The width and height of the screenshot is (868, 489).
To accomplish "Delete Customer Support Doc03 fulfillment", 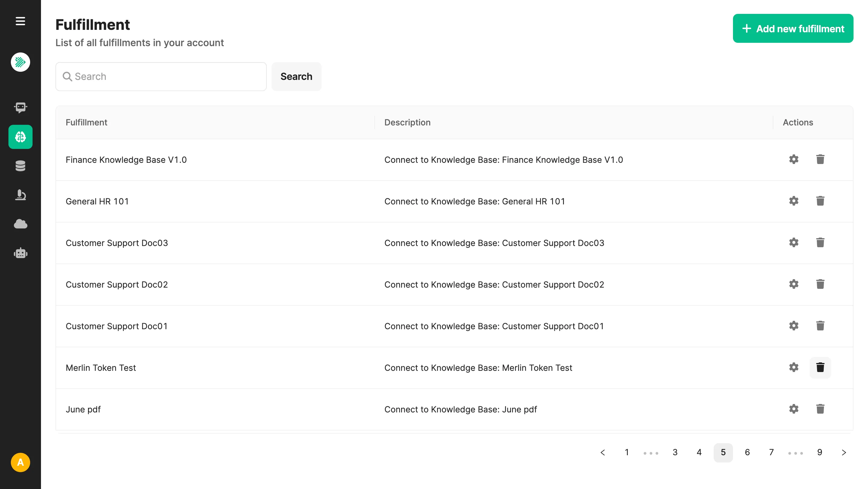I will pyautogui.click(x=820, y=243).
